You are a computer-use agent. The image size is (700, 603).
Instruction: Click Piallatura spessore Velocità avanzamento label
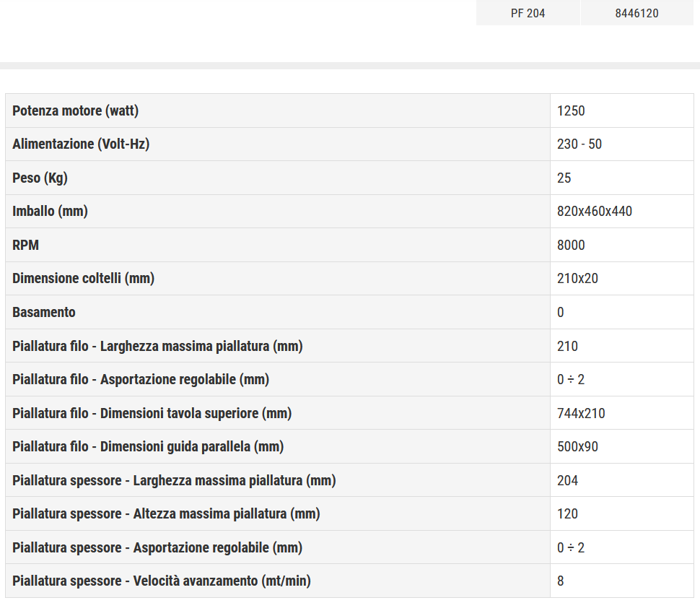tap(162, 581)
